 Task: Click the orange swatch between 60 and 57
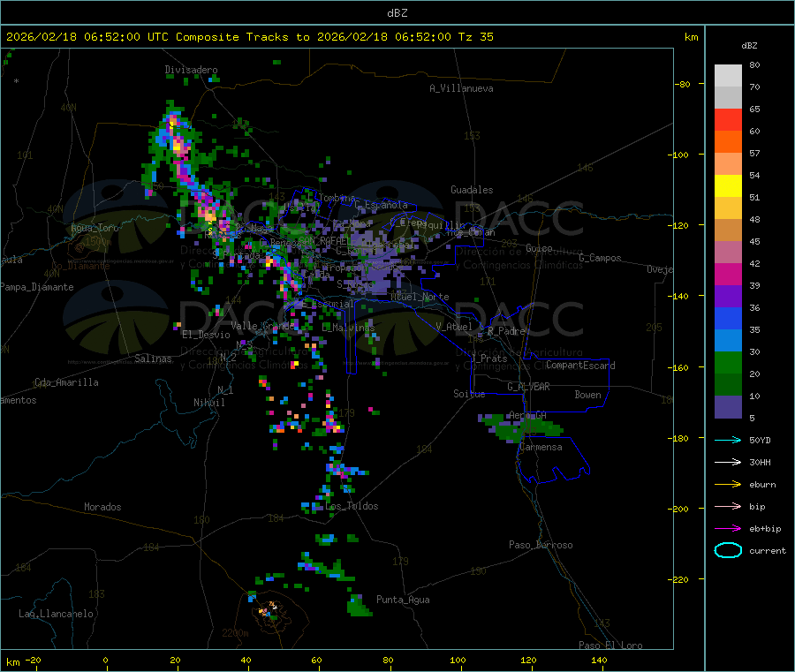(728, 142)
